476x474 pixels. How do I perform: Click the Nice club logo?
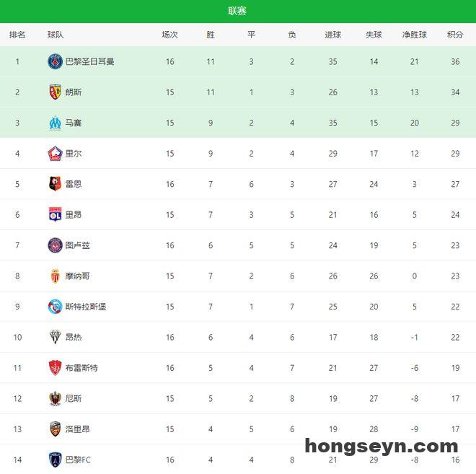coord(56,398)
